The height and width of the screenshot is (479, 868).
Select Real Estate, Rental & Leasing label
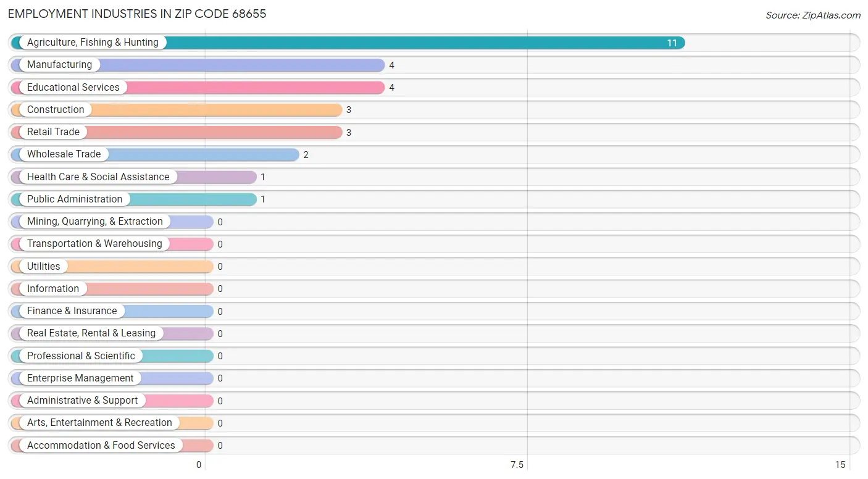point(91,333)
